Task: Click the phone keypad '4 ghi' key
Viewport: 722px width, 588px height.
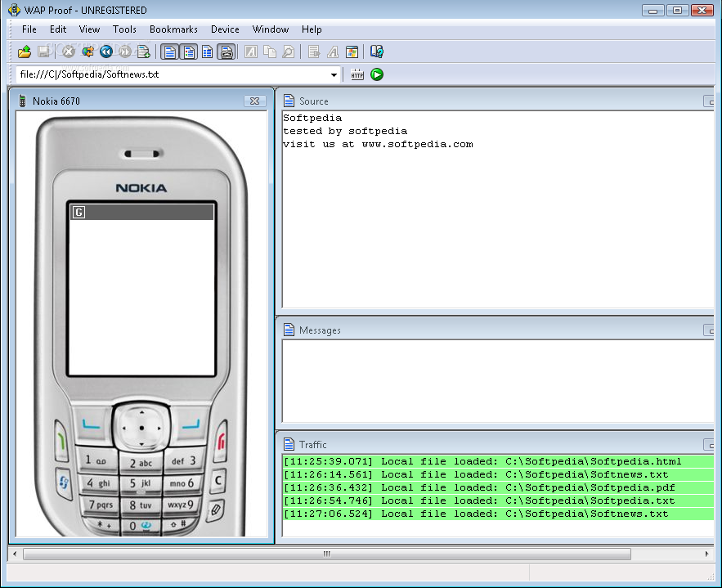Action: tap(99, 483)
